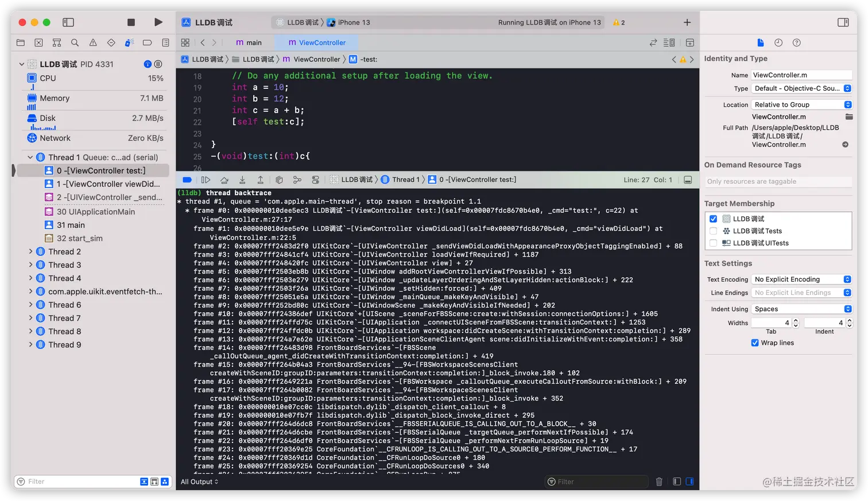
Task: Open the editor options lines icon
Action: [669, 42]
